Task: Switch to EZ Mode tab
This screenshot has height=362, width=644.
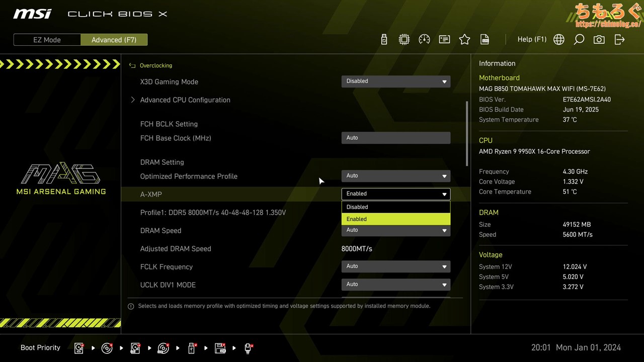Action: point(47,40)
